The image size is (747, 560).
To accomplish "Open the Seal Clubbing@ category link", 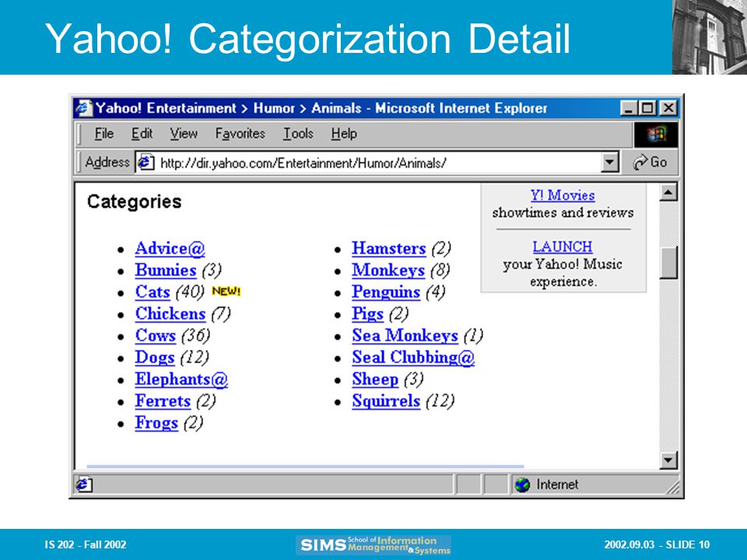I will pyautogui.click(x=413, y=358).
